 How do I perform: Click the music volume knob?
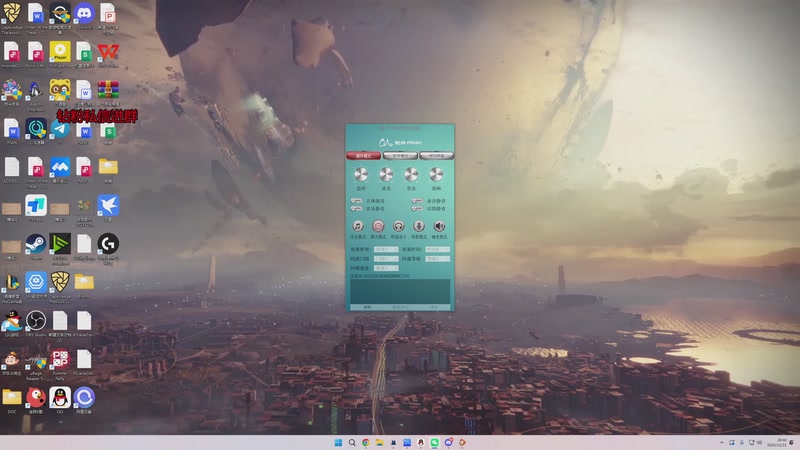tap(411, 174)
